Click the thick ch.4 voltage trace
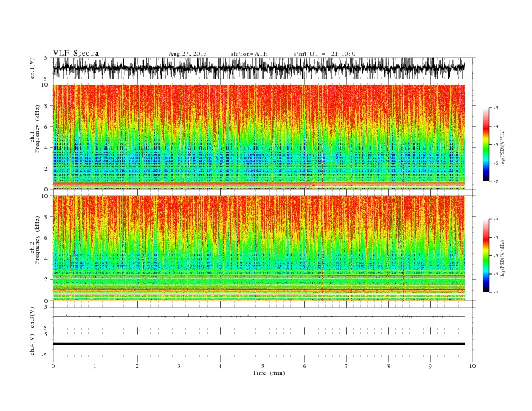This screenshot has width=532, height=411. (259, 344)
